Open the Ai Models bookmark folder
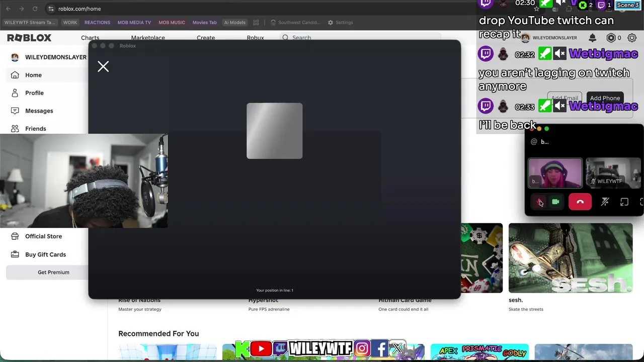 click(x=234, y=22)
